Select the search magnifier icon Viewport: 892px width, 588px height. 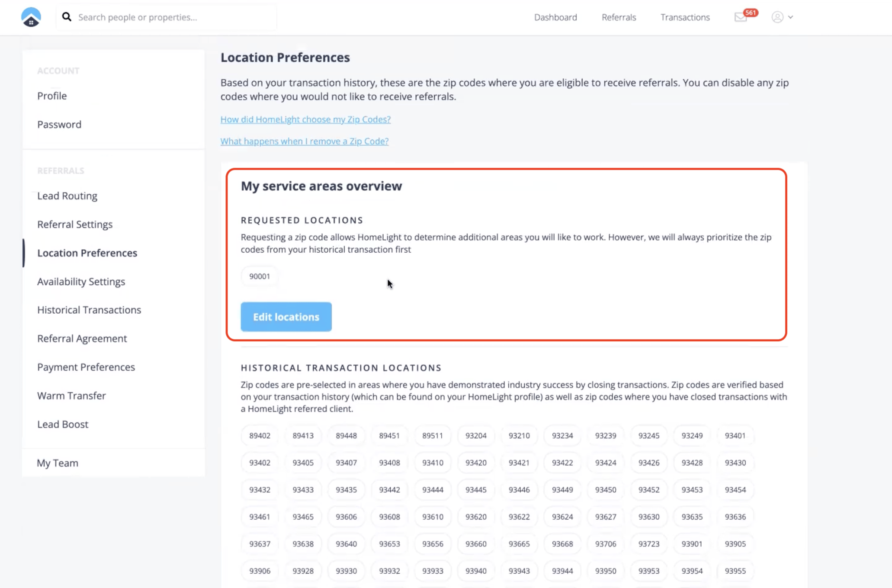point(67,16)
